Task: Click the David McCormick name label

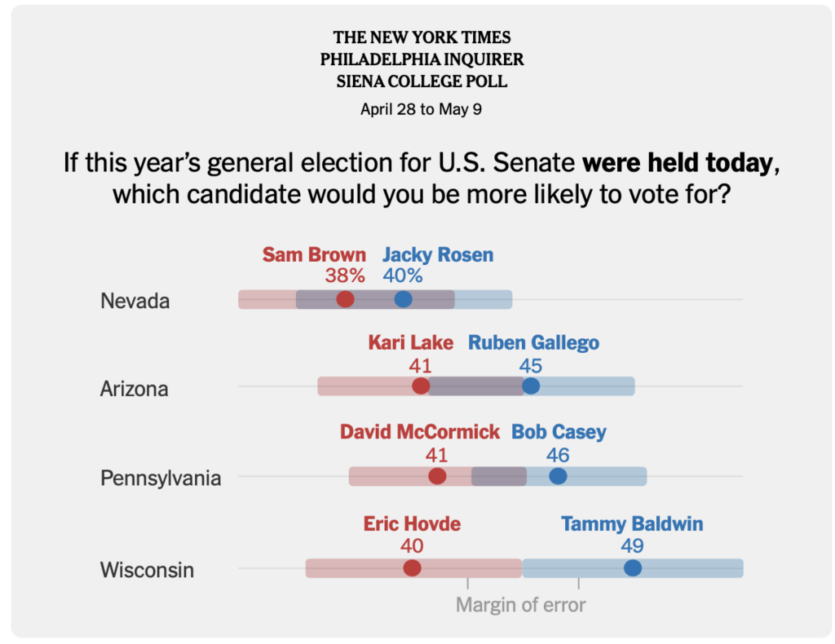Action: click(x=419, y=432)
